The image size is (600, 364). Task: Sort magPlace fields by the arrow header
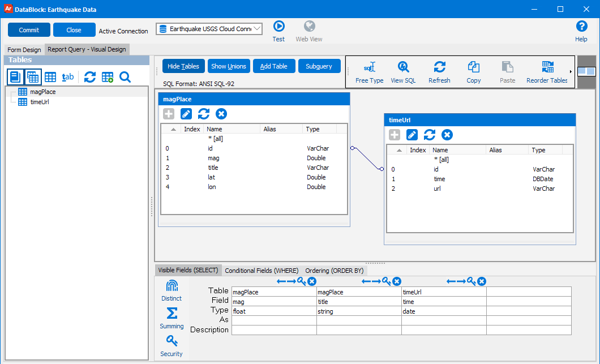pos(173,130)
